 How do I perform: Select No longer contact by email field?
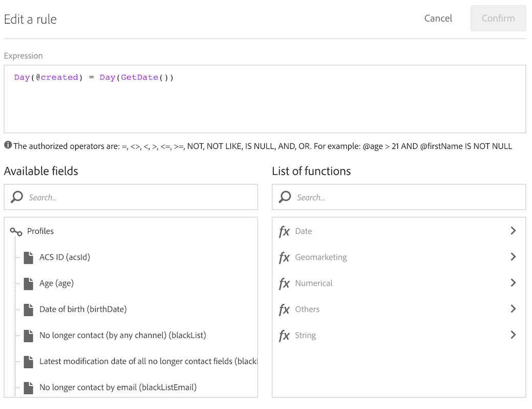[x=118, y=388]
